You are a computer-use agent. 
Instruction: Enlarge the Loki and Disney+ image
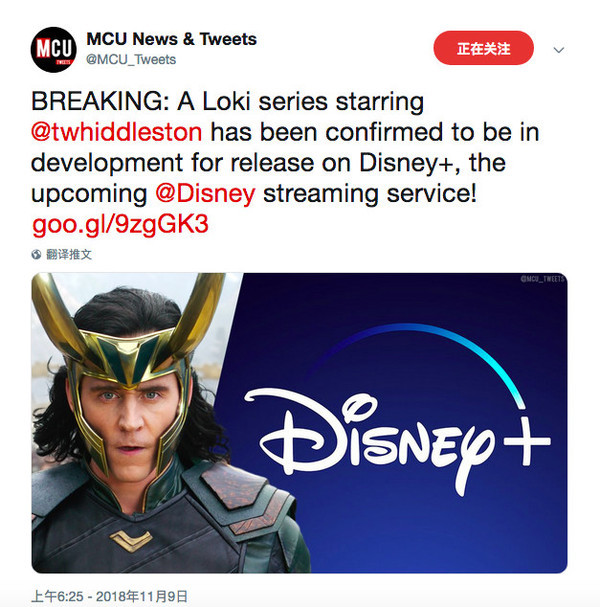tap(299, 423)
